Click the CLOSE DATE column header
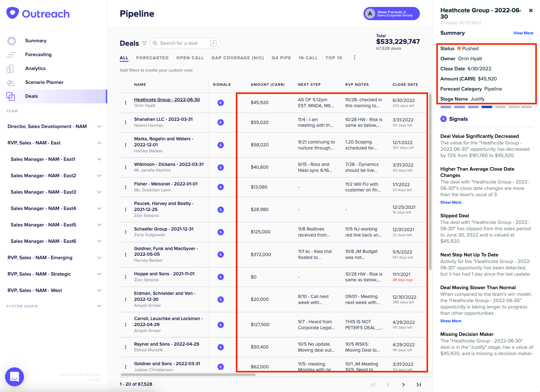The image size is (540, 392). [405, 85]
